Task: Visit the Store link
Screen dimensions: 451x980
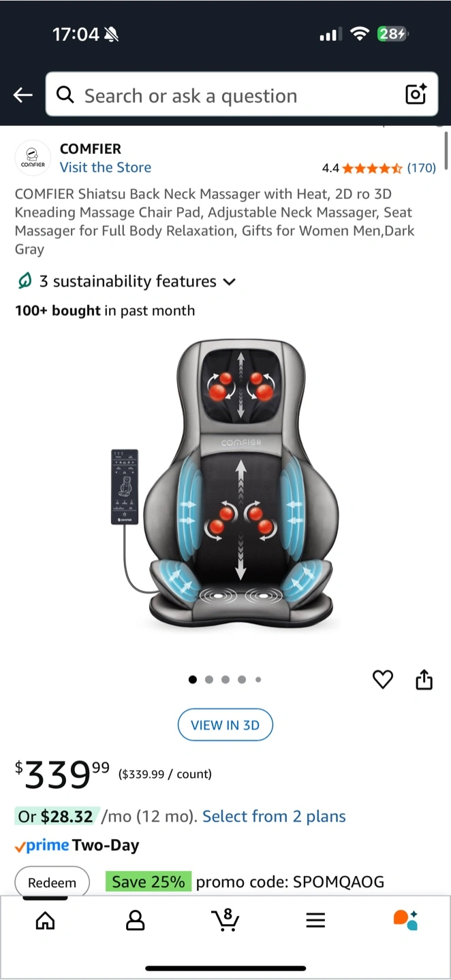Action: click(106, 167)
